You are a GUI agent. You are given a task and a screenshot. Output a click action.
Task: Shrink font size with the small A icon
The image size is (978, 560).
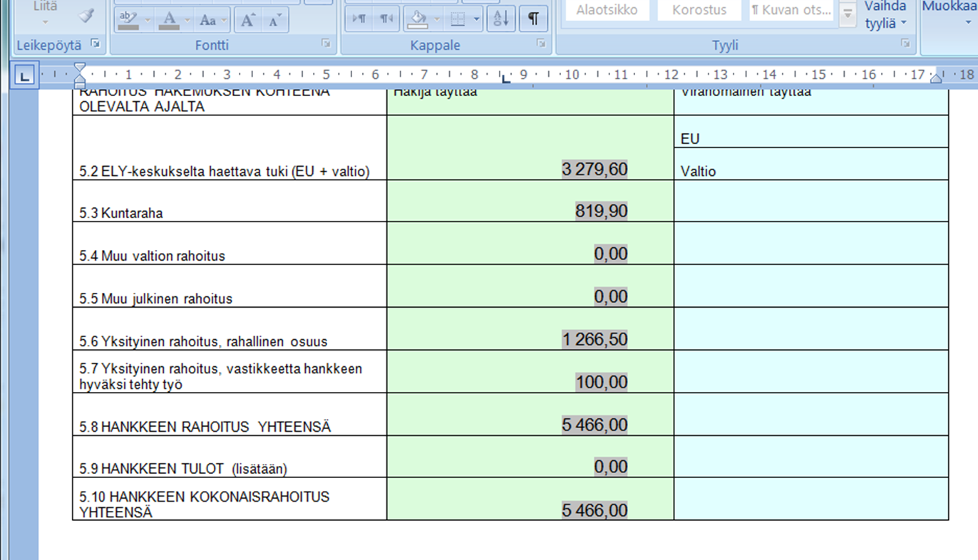click(x=274, y=20)
